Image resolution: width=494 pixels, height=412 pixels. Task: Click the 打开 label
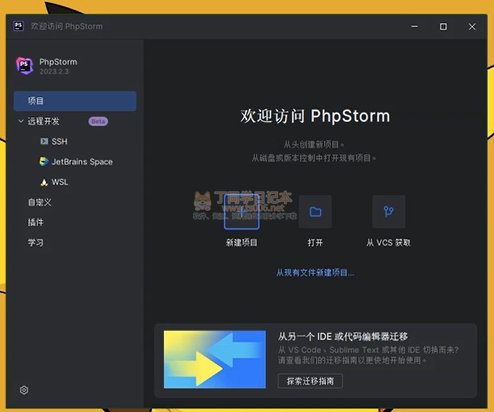point(315,243)
